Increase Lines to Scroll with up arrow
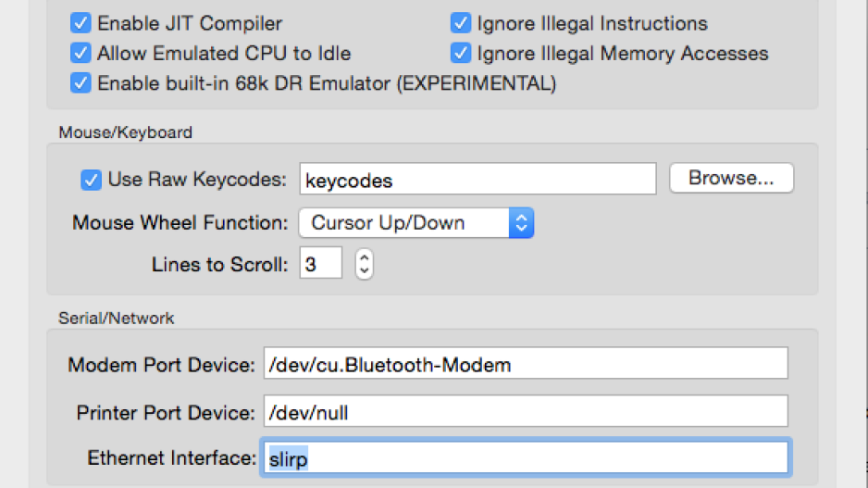 pos(364,257)
